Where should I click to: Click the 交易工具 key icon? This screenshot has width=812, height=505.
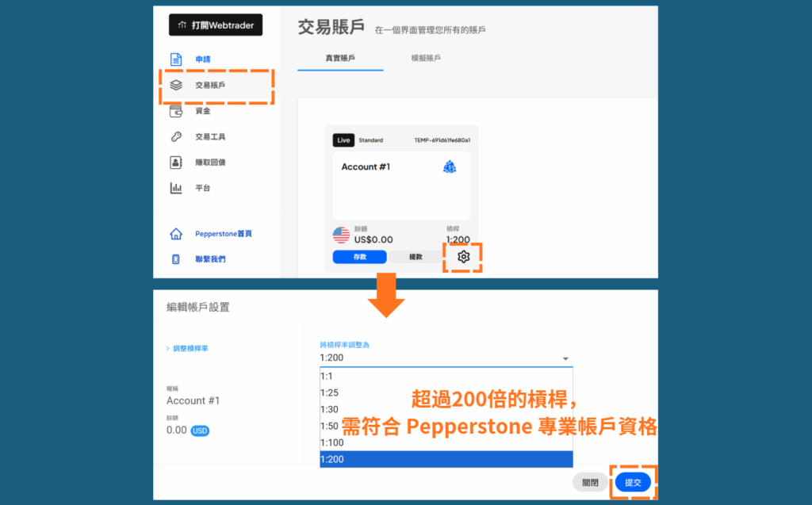pyautogui.click(x=176, y=136)
